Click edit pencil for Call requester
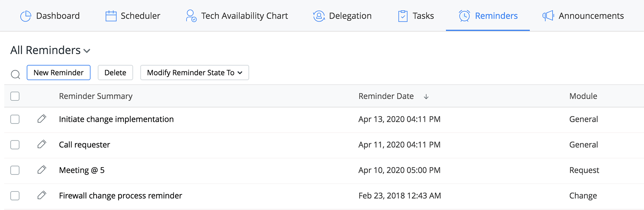Viewport: 644px width, 210px height. [x=42, y=144]
